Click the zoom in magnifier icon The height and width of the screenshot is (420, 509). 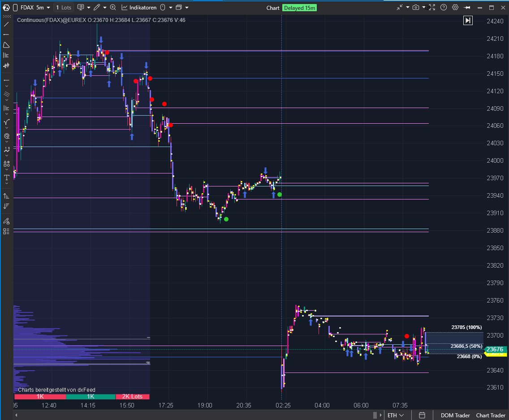point(113,8)
